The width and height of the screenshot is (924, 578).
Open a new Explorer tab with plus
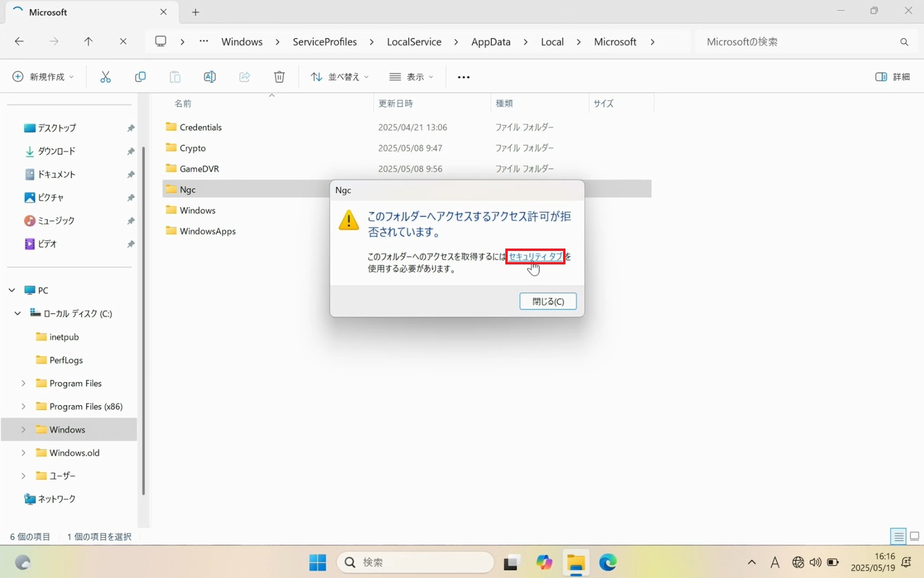pyautogui.click(x=195, y=12)
